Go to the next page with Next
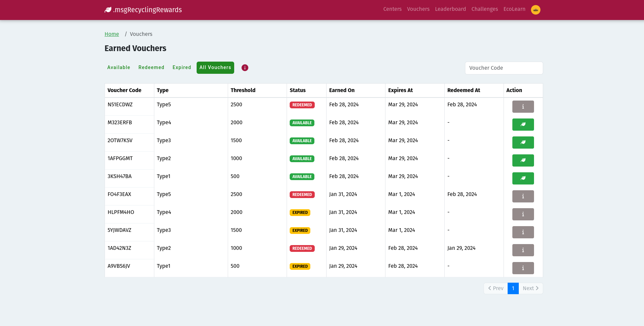 (x=531, y=288)
